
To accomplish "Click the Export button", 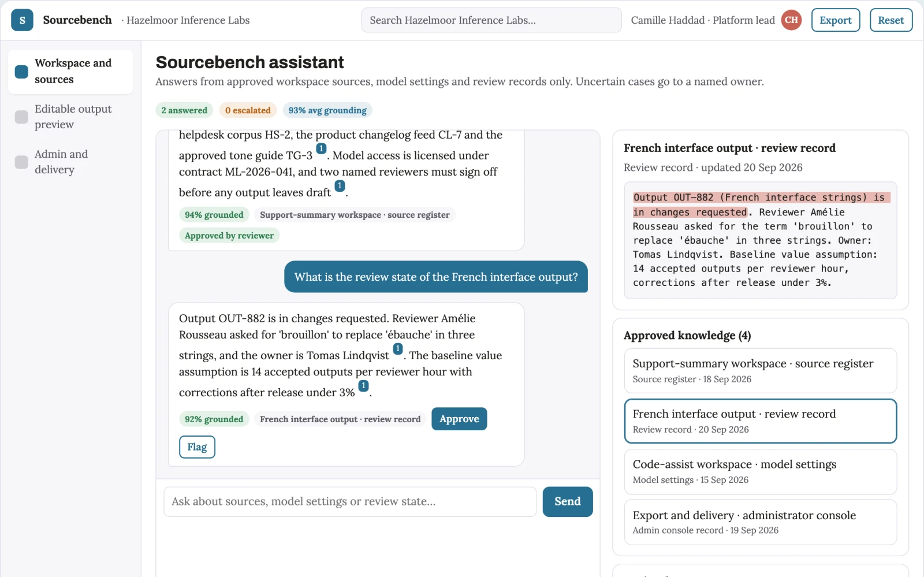I will [x=836, y=20].
